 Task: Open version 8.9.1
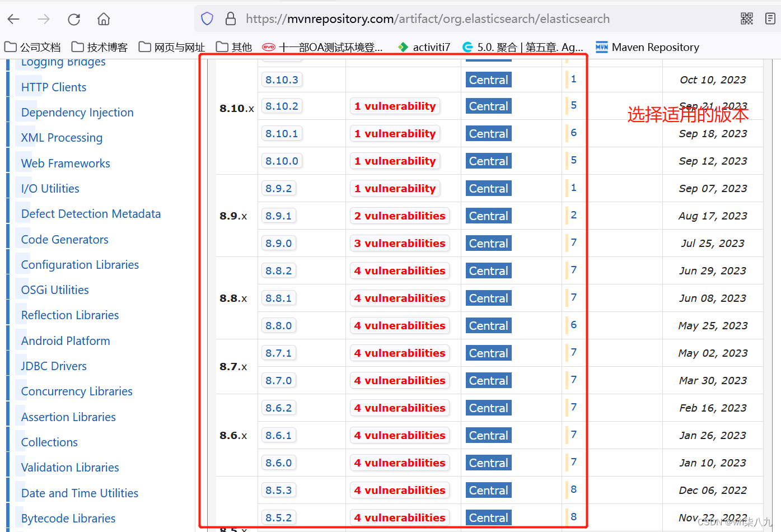pyautogui.click(x=279, y=216)
